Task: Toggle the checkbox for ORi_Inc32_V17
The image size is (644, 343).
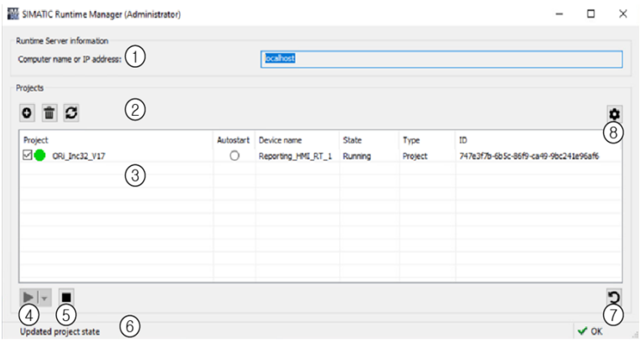Action: [27, 155]
